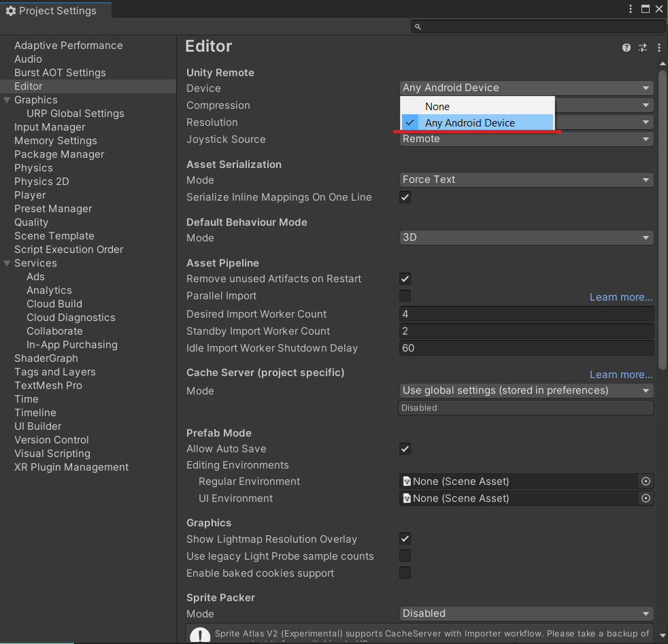Click the Project Settings gear icon
Image resolution: width=668 pixels, height=644 pixels.
click(11, 11)
